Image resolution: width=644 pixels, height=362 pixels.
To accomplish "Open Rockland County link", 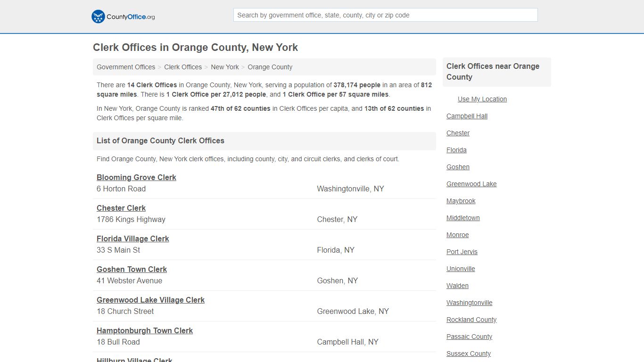I will coord(471,320).
